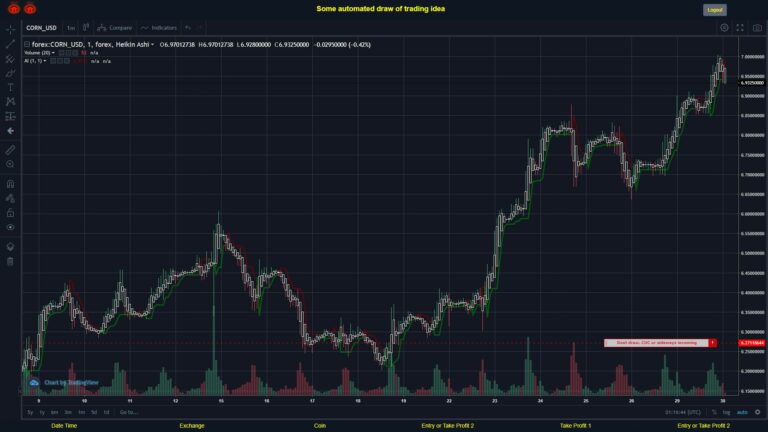Open the pitchfork tool in sidebar
The height and width of the screenshot is (432, 768).
(x=10, y=59)
